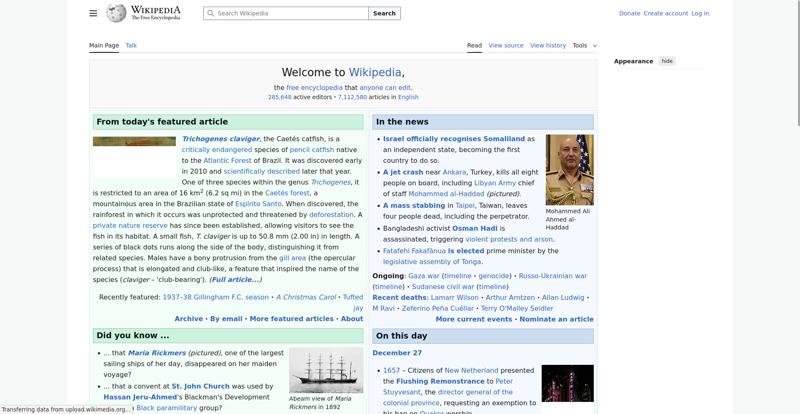Open the December 27 date link

(x=397, y=353)
